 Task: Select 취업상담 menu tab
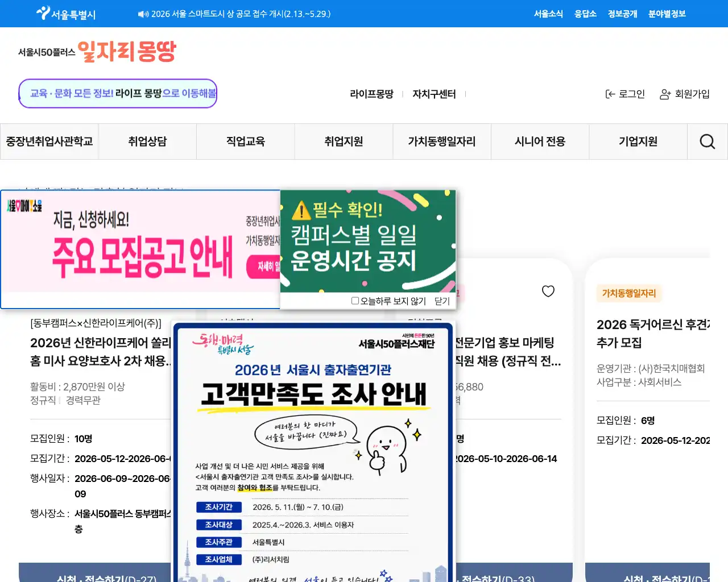(147, 142)
